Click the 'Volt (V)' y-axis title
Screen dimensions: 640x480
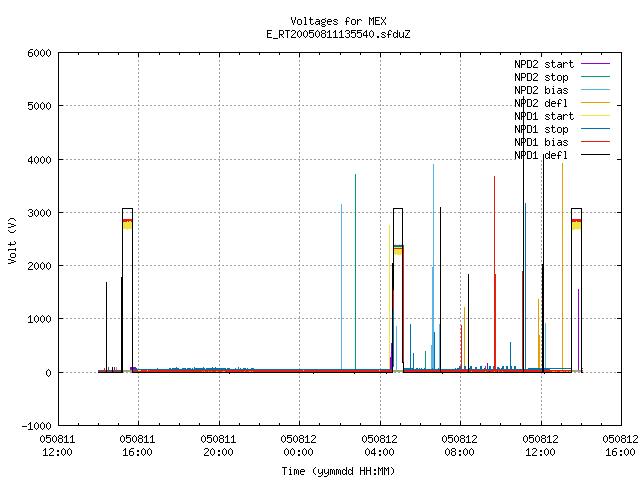[12, 240]
